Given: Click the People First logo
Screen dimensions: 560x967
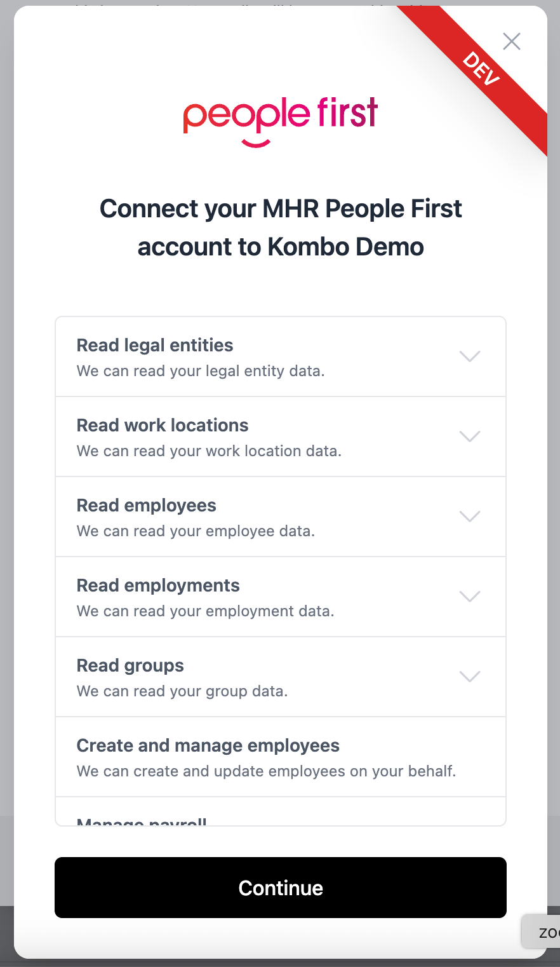Looking at the screenshot, I should point(280,121).
